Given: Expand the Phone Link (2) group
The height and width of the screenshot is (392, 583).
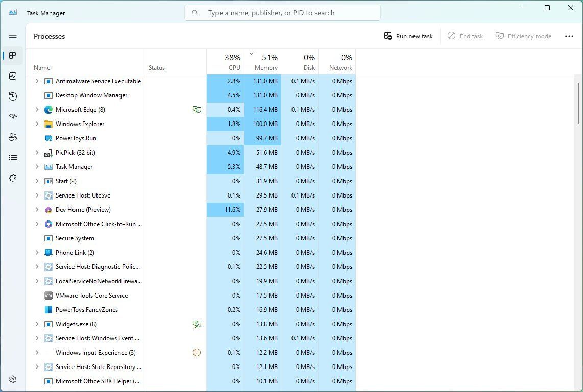Looking at the screenshot, I should click(37, 252).
